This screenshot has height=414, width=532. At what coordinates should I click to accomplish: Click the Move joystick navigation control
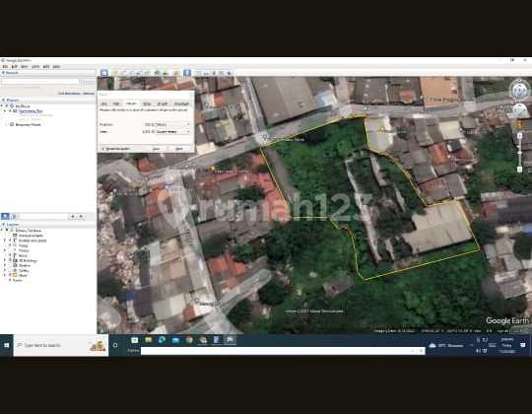(519, 110)
